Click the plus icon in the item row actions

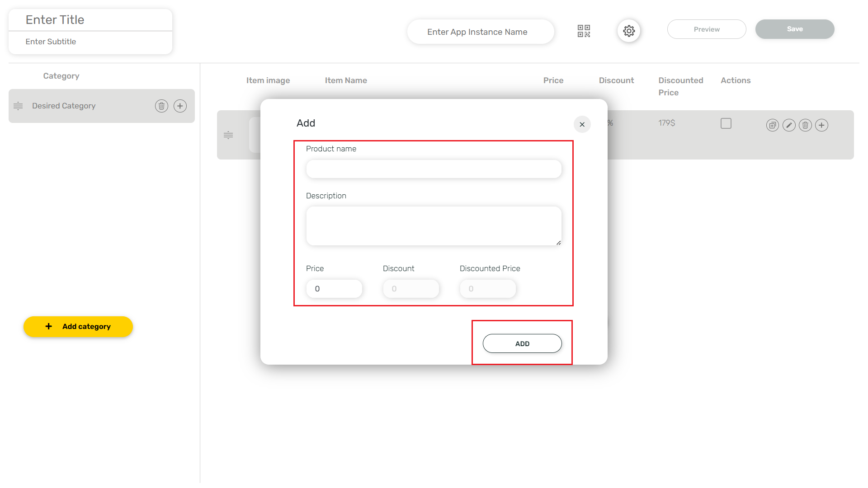[x=821, y=125]
